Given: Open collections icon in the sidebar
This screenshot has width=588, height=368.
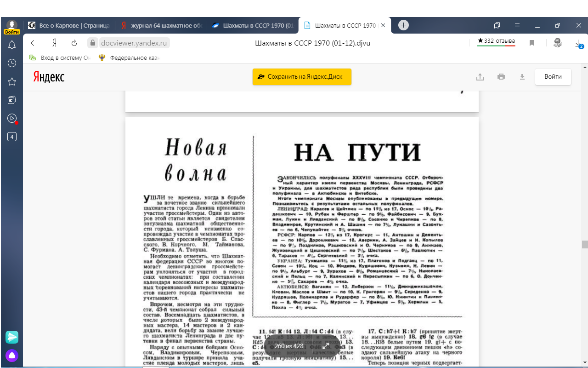Looking at the screenshot, I should coord(12,100).
